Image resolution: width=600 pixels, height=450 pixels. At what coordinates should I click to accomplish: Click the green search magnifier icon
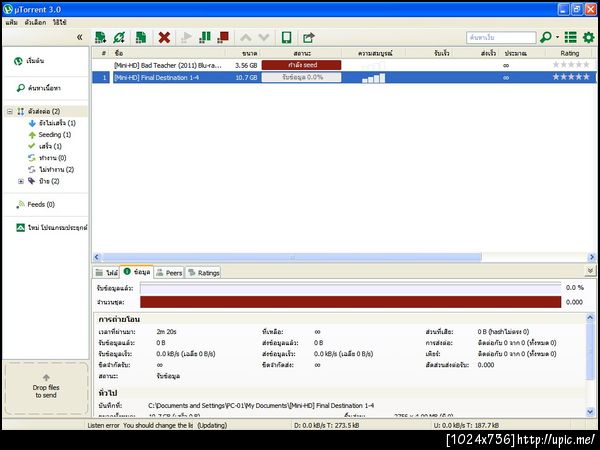tap(546, 37)
